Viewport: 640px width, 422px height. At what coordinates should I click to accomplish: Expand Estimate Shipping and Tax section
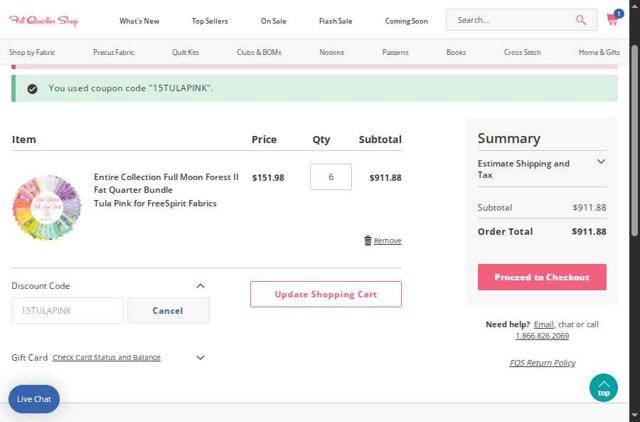[x=542, y=169]
